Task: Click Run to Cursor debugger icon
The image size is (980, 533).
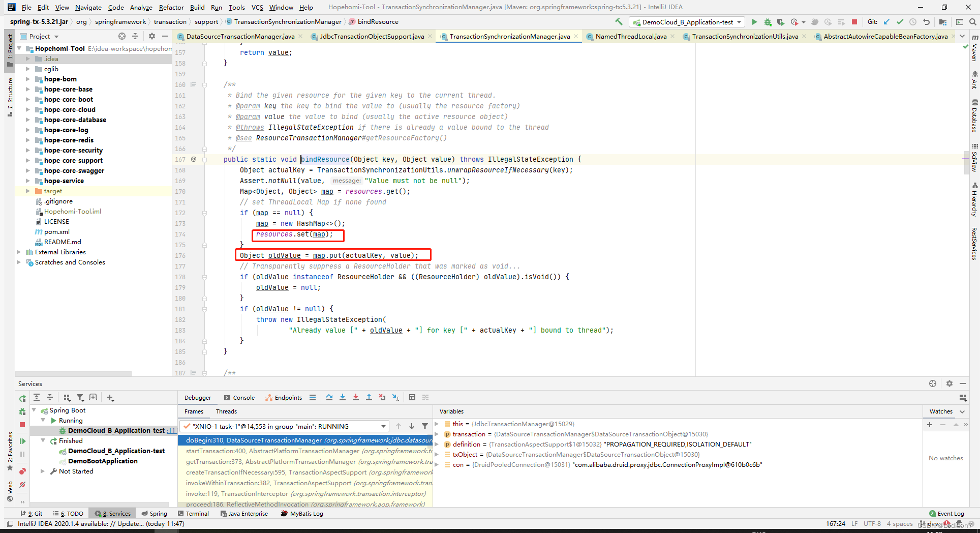Action: click(x=395, y=397)
